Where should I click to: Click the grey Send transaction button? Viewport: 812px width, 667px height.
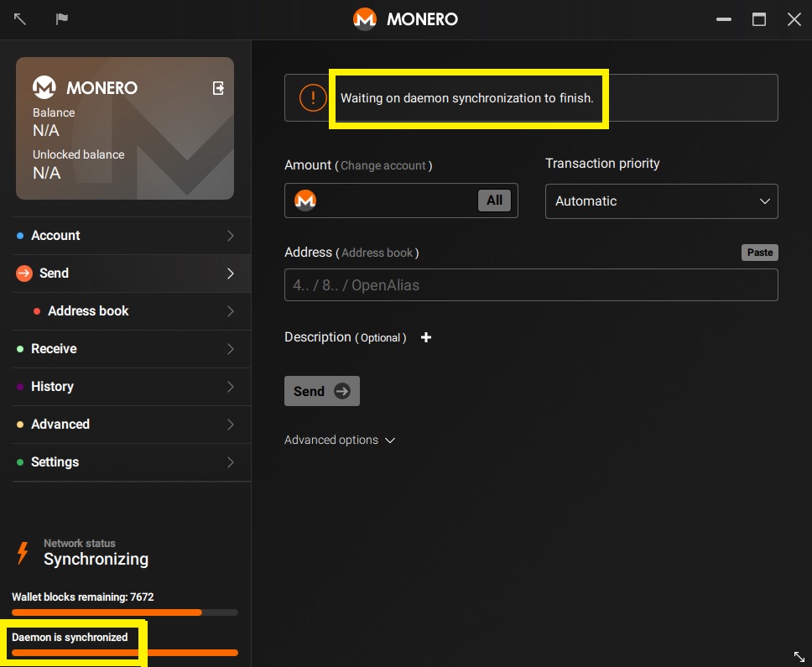click(321, 391)
